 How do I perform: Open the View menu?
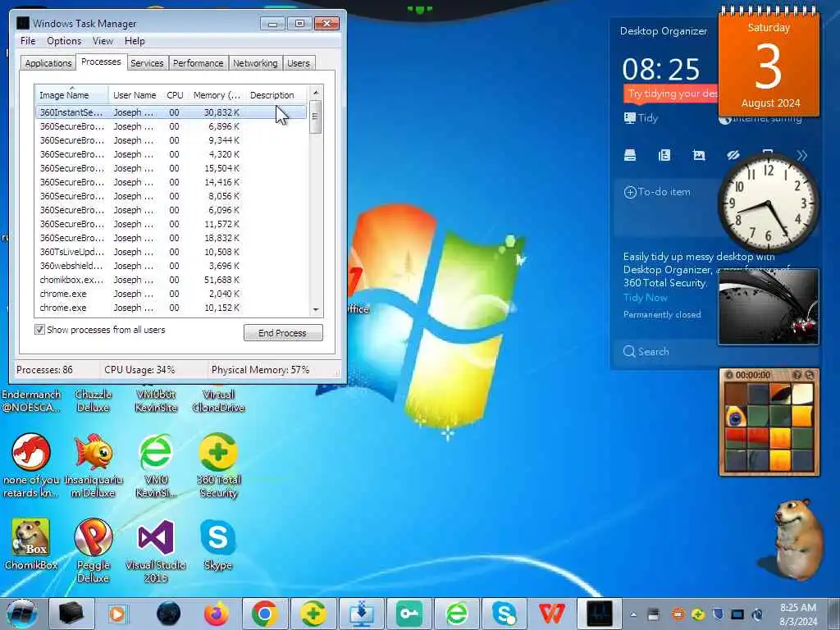(103, 41)
